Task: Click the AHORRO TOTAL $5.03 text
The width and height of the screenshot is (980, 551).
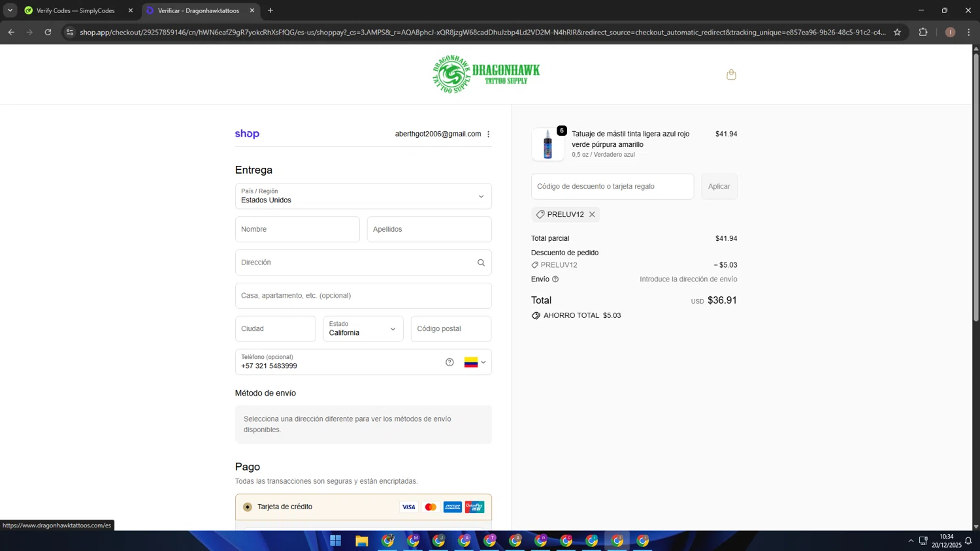Action: (582, 315)
